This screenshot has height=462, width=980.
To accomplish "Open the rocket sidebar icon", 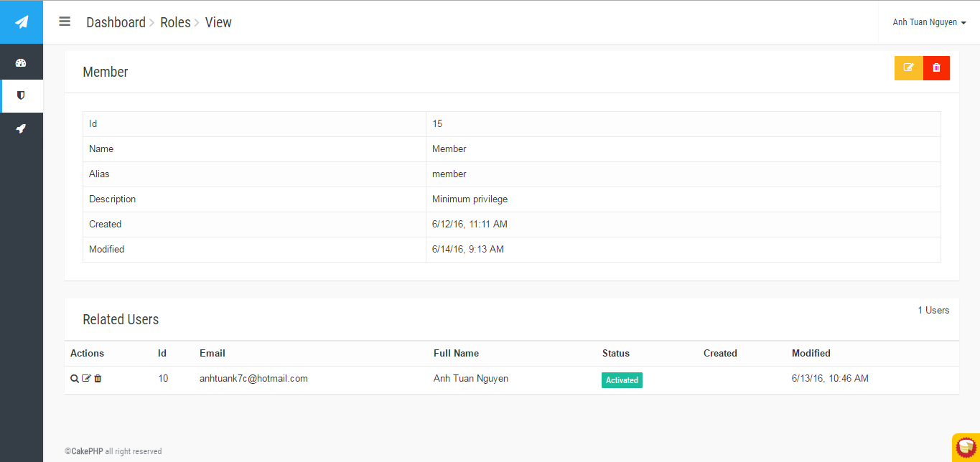I will pos(21,128).
